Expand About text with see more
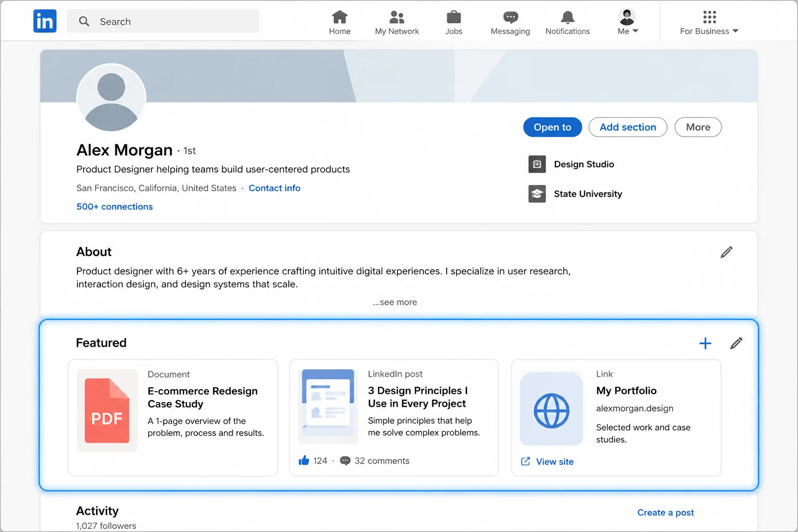 click(395, 302)
